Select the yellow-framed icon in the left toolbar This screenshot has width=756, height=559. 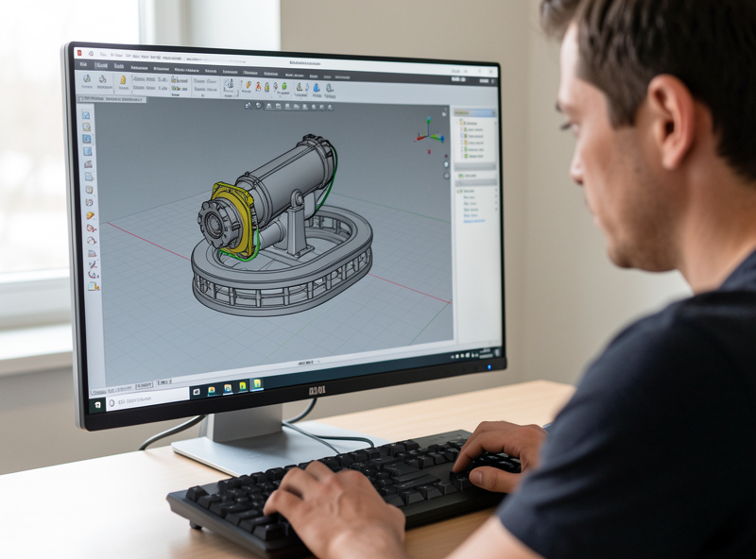86,127
